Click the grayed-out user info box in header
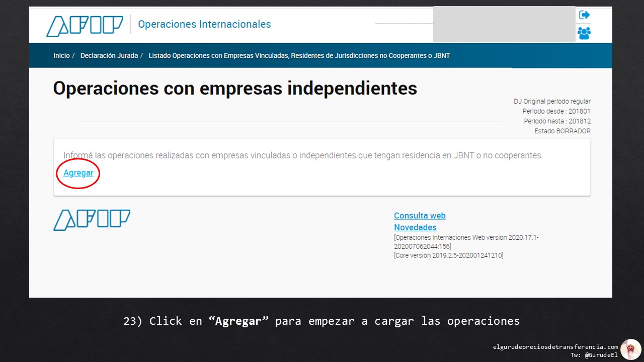The height and width of the screenshot is (362, 644). [x=504, y=24]
